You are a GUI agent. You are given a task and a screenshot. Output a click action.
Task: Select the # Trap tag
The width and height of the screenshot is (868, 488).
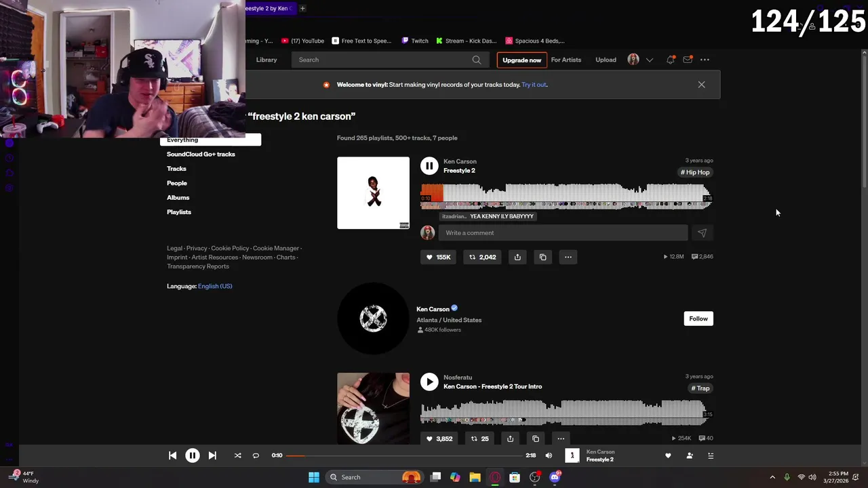click(701, 388)
